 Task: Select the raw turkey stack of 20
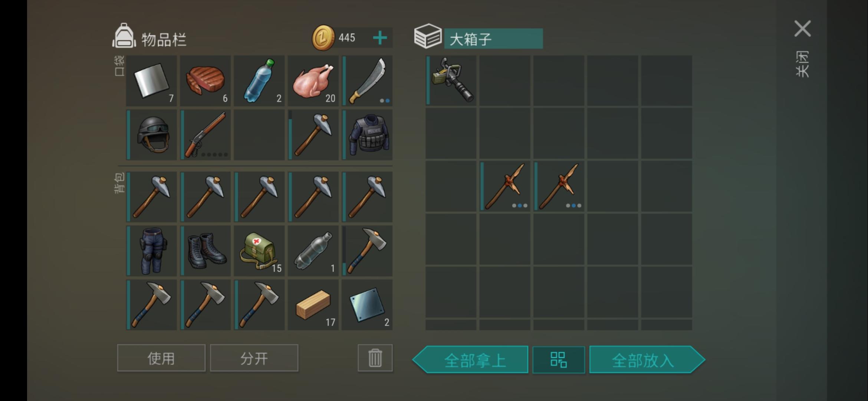tap(313, 81)
